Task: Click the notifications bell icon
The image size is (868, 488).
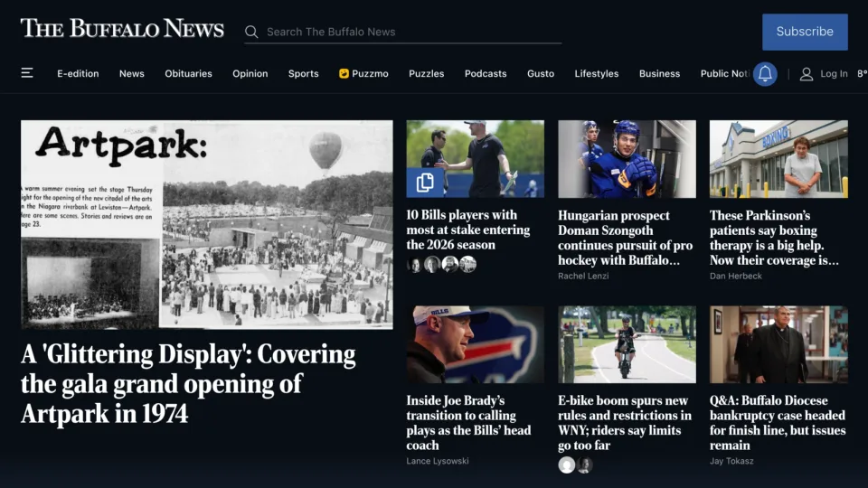Action: 765,73
